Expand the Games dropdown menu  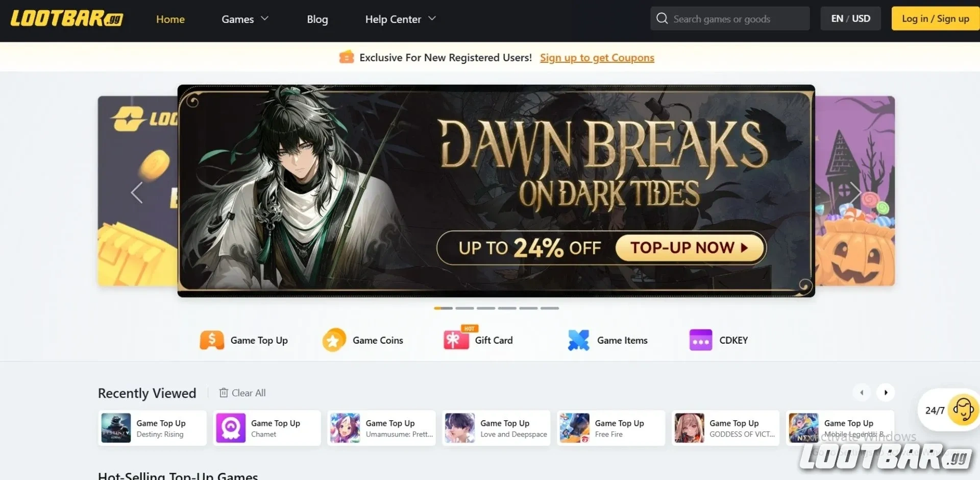[x=245, y=19]
